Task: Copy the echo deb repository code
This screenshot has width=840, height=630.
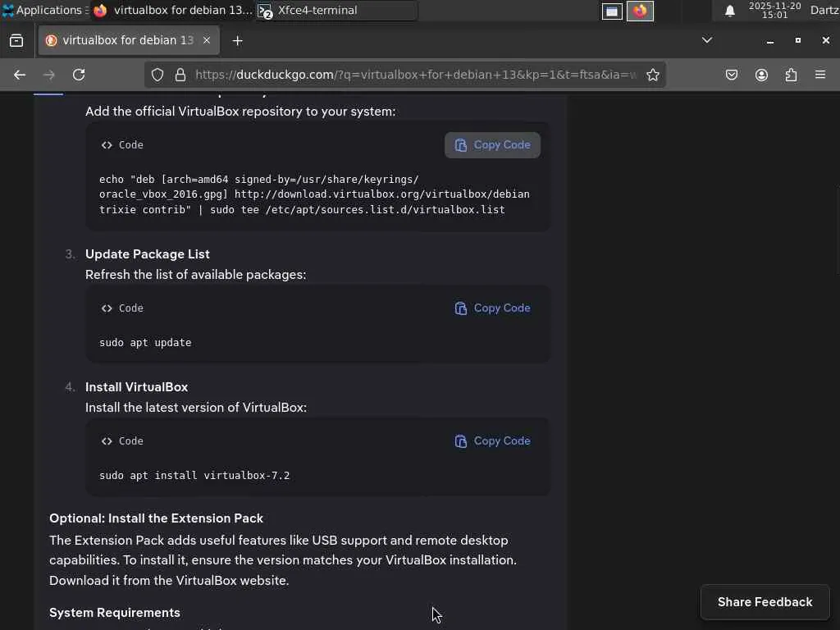Action: click(x=492, y=145)
